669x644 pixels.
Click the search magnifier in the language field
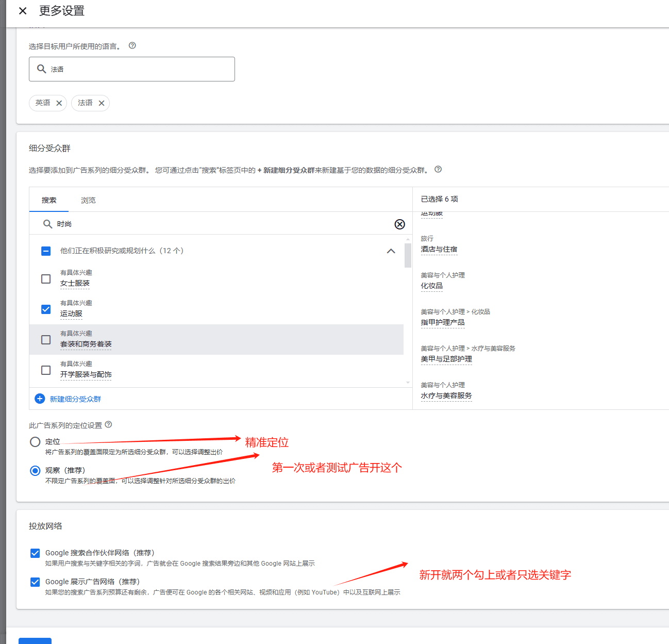(x=42, y=69)
